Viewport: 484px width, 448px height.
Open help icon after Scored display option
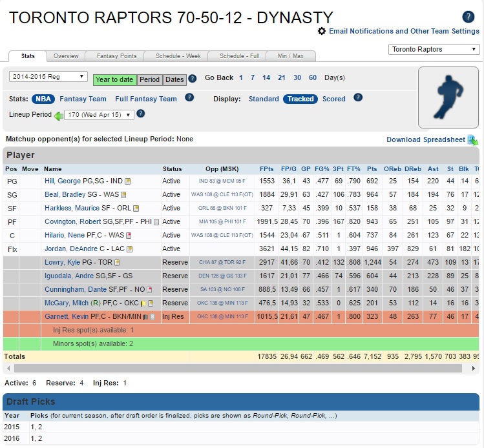(358, 97)
